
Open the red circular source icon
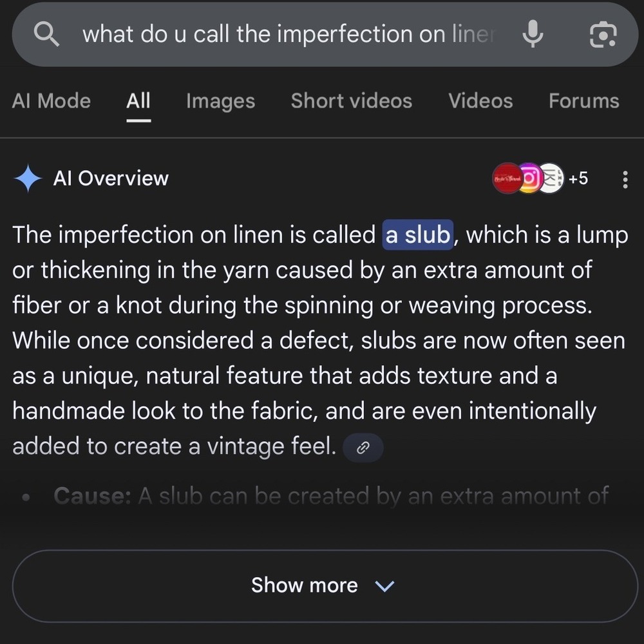(507, 178)
